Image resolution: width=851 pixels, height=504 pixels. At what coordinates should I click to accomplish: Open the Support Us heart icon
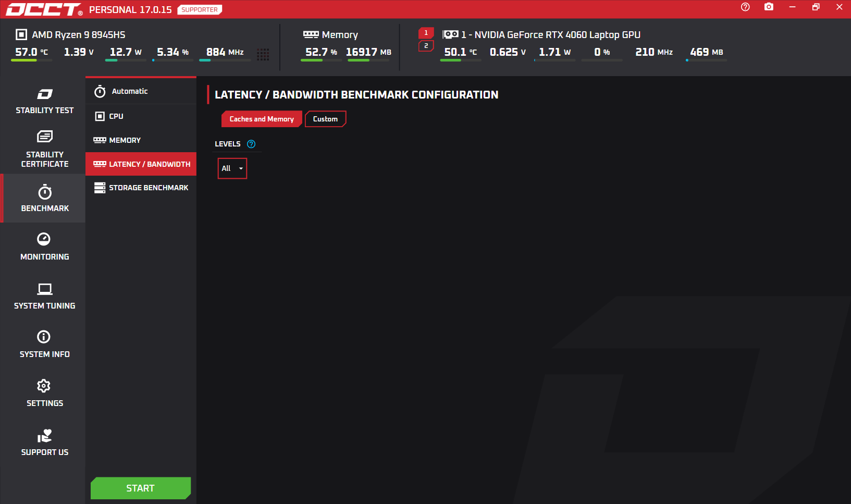click(x=44, y=436)
